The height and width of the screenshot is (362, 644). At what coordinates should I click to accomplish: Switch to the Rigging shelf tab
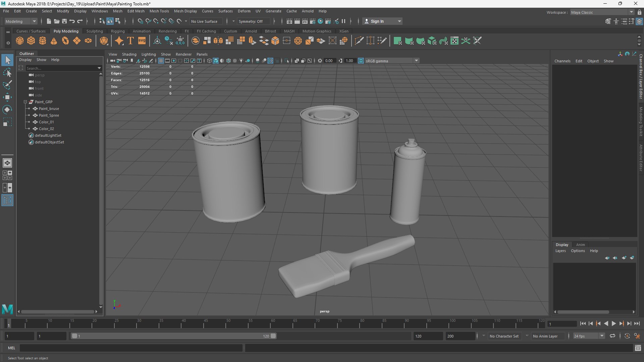(118, 31)
